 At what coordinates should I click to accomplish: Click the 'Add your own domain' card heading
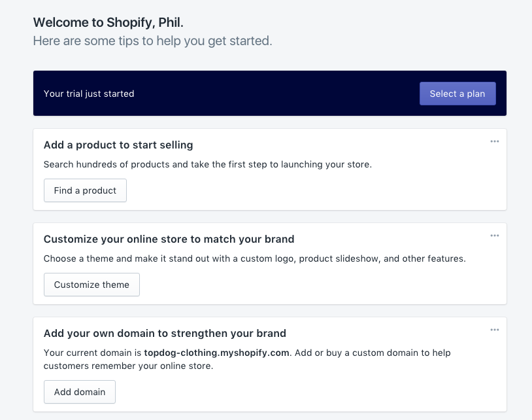tap(165, 333)
